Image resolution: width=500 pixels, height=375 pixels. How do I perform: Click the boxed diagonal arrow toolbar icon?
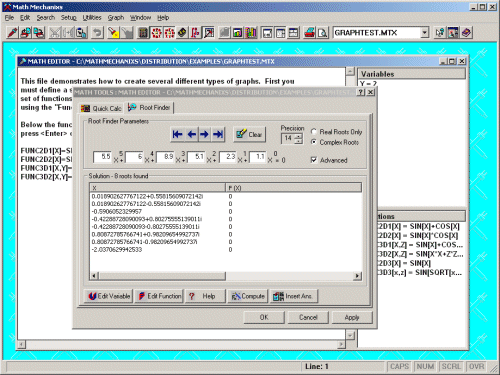209,33
